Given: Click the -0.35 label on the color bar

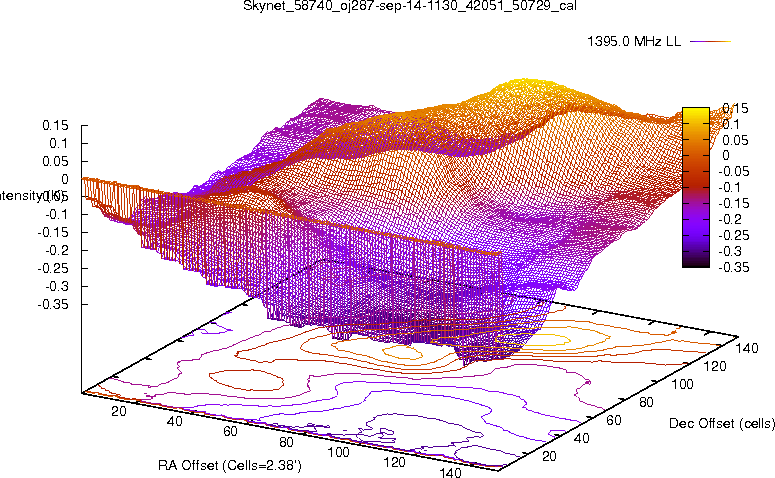Looking at the screenshot, I should coord(734,267).
